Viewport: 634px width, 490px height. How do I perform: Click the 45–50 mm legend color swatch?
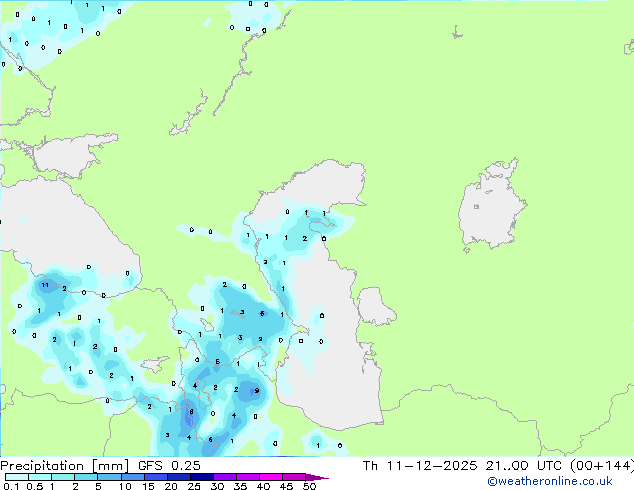(294, 477)
